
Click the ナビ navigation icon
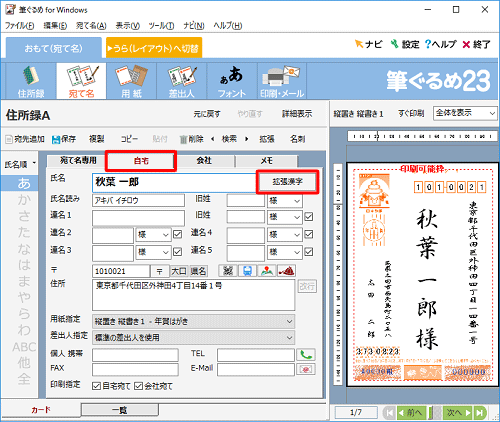(x=368, y=44)
